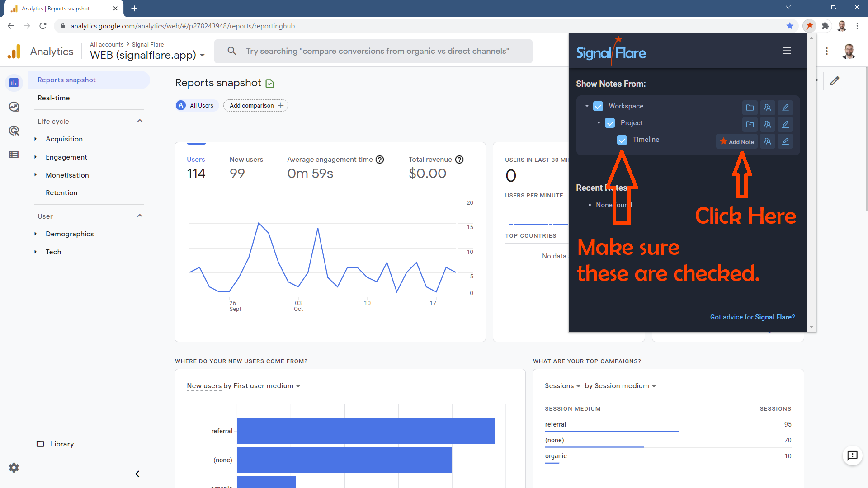
Task: Open the Retention report
Action: [x=61, y=193]
